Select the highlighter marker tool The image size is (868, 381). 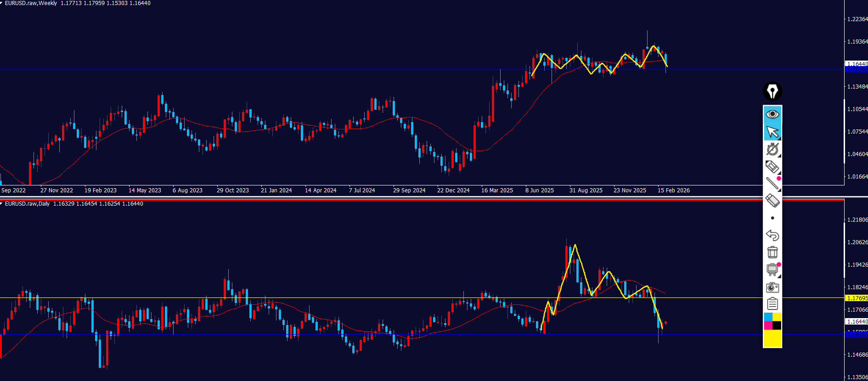pos(772,167)
